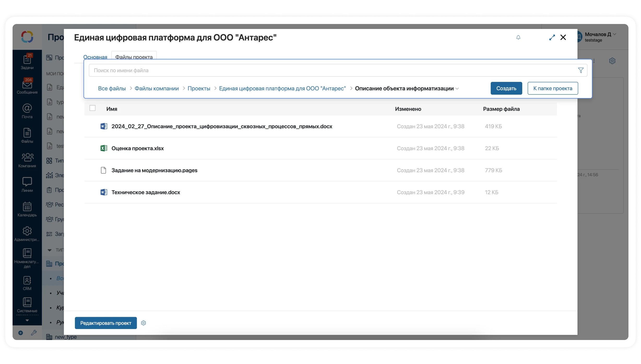Image resolution: width=641 pixels, height=364 pixels.
Task: Open settings gear next to Редактировать проект
Action: click(x=143, y=323)
